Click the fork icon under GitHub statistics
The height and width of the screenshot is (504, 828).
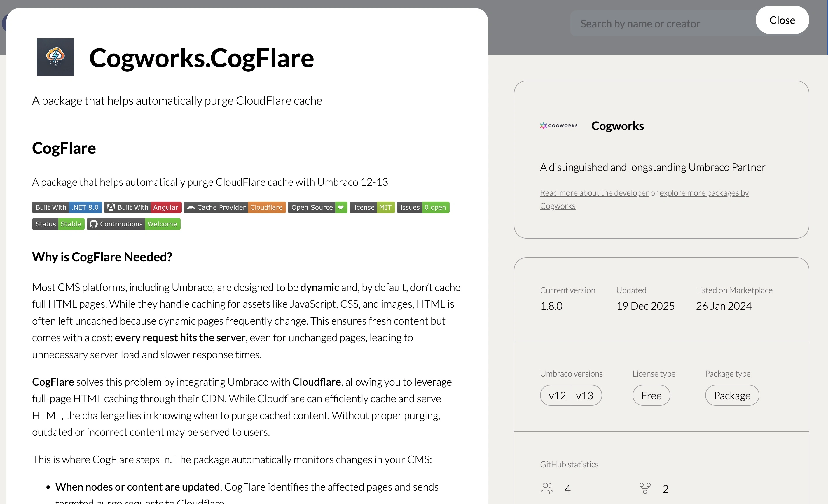tap(645, 488)
